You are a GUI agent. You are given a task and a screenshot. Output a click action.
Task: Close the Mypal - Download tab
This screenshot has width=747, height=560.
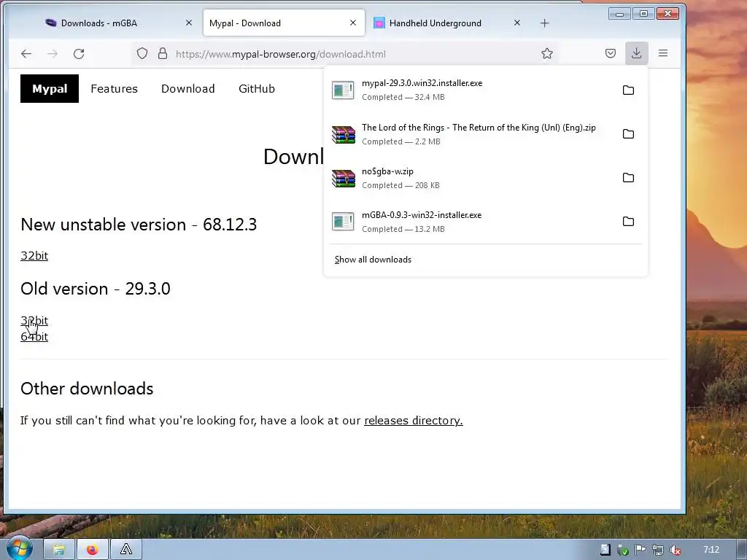[353, 23]
